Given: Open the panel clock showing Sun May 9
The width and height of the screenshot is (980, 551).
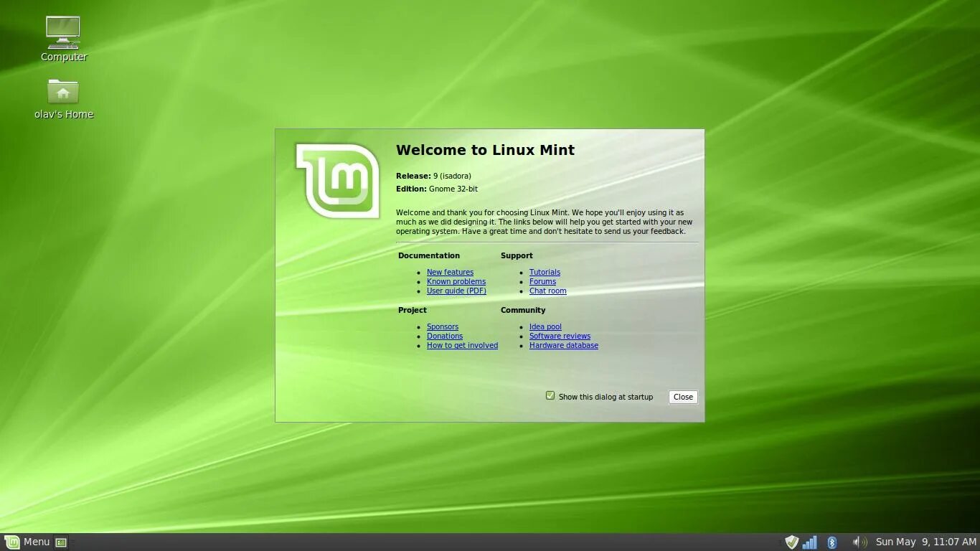Looking at the screenshot, I should pyautogui.click(x=926, y=542).
